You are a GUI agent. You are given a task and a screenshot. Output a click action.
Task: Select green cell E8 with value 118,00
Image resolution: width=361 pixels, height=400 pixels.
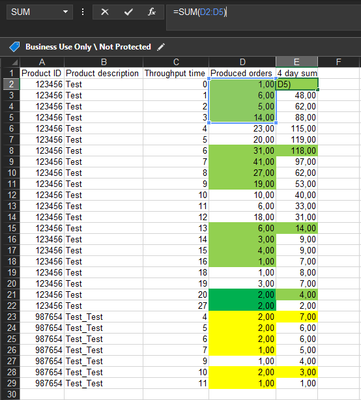pyautogui.click(x=297, y=151)
